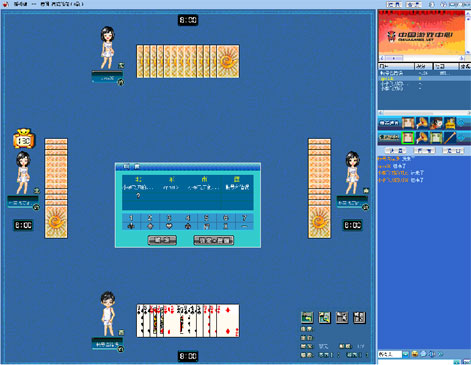Select the green-highlighted scroll item icon

point(408,137)
